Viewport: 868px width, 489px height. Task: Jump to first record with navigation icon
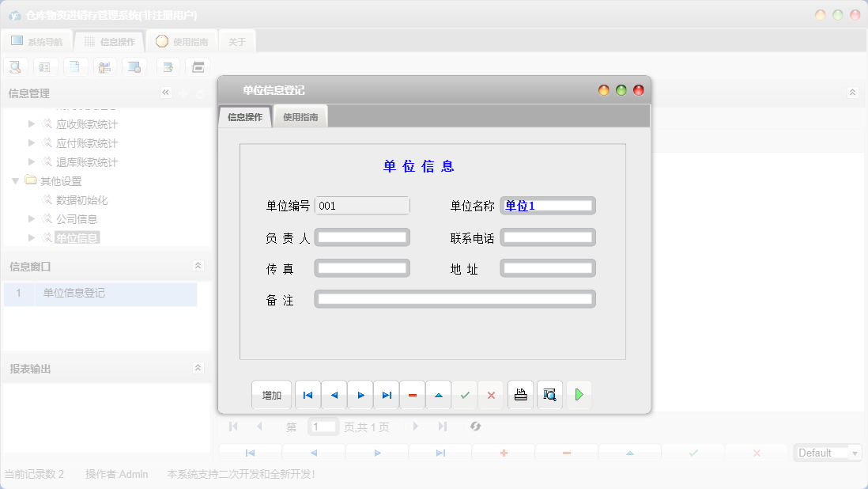(x=308, y=394)
